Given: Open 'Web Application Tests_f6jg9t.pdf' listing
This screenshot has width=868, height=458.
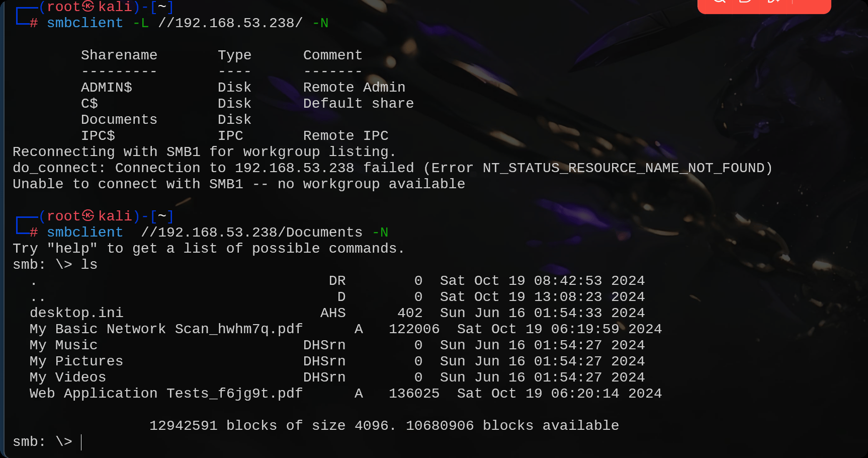Looking at the screenshot, I should (165, 393).
